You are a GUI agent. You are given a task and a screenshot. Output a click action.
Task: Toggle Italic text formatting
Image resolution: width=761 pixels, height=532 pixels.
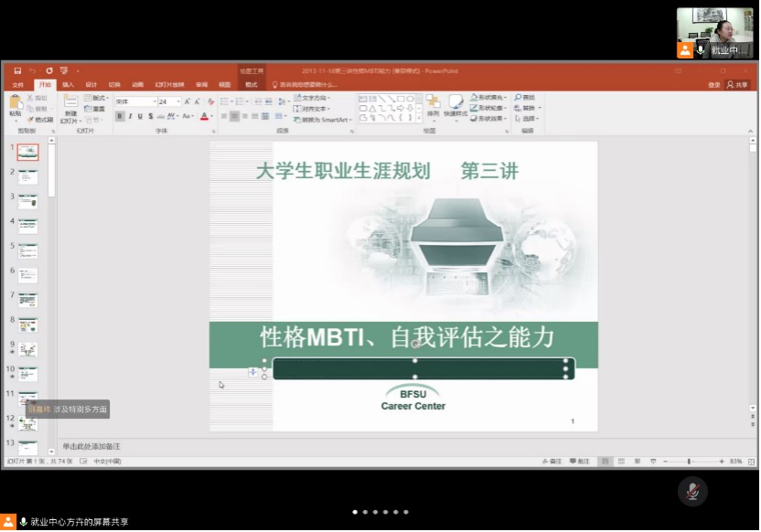(131, 116)
